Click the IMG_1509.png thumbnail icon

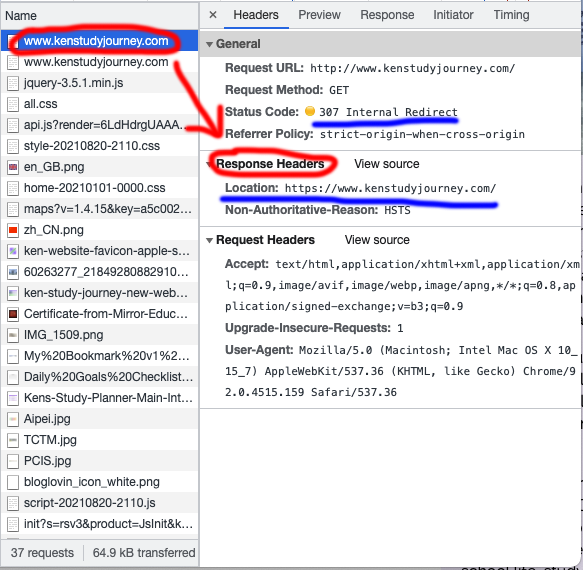click(13, 335)
